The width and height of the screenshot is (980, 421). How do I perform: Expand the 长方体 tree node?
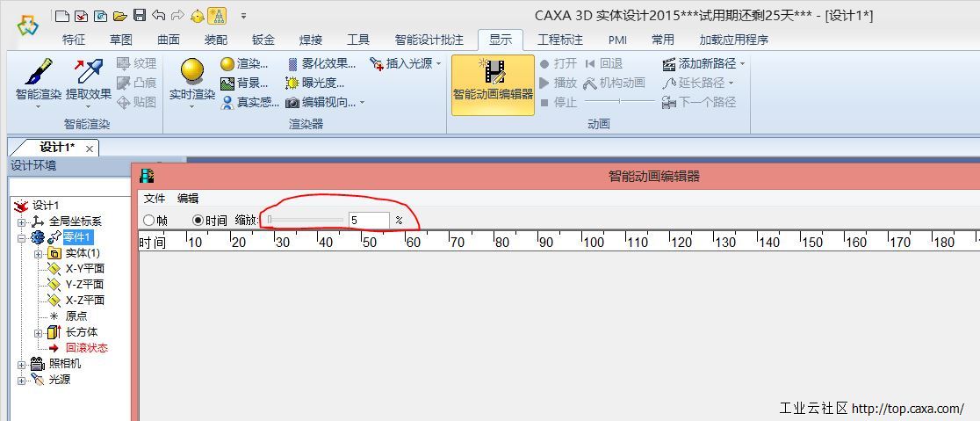(x=38, y=333)
